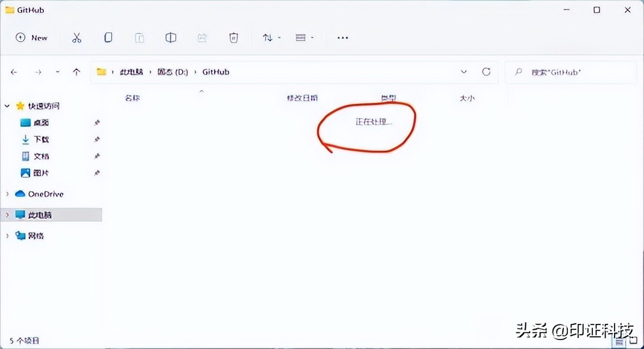
Task: Select the Paste icon
Action: click(x=139, y=37)
